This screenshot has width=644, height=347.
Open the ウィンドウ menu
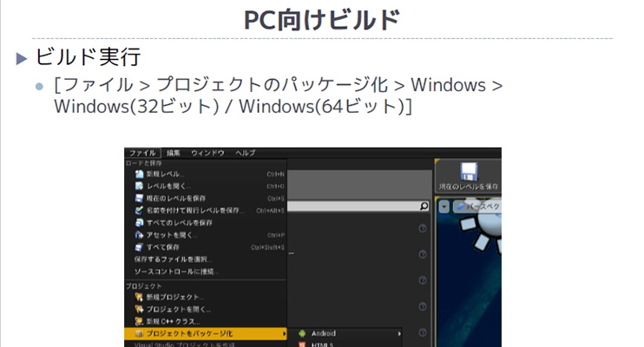pos(207,153)
